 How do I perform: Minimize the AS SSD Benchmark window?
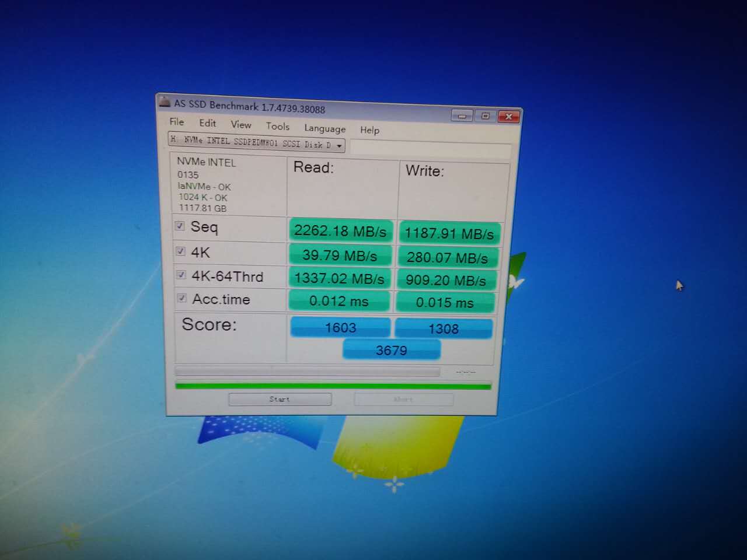[x=462, y=116]
